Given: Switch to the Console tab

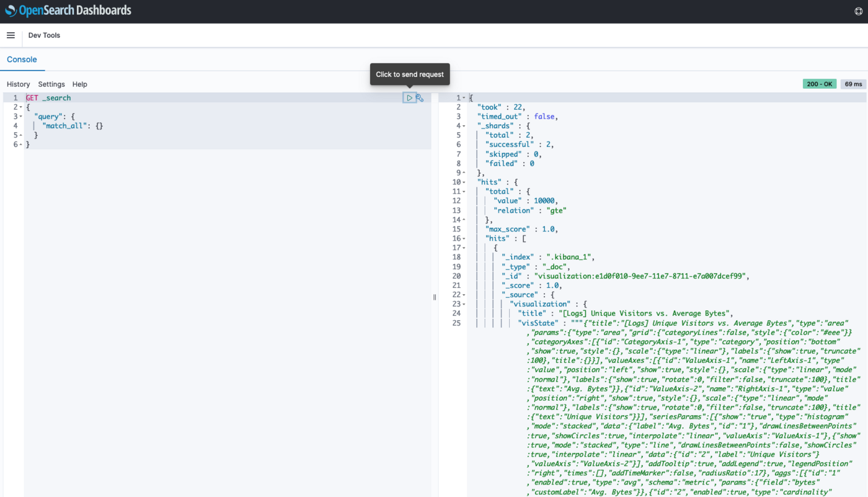Looking at the screenshot, I should 22,59.
